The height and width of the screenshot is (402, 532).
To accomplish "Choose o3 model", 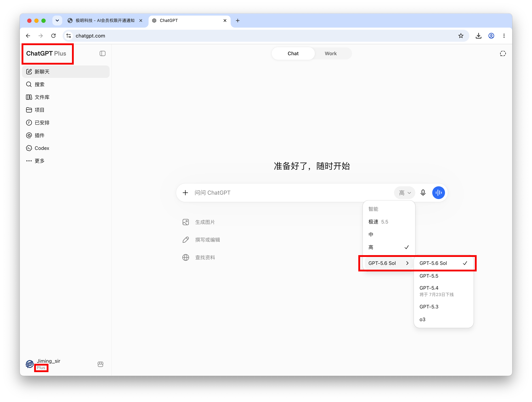I will [x=444, y=320].
